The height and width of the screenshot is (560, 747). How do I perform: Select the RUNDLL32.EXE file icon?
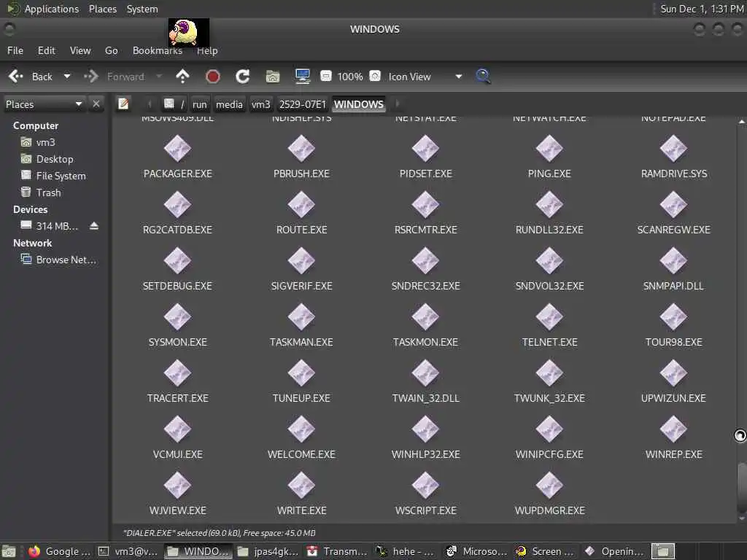[x=549, y=205]
